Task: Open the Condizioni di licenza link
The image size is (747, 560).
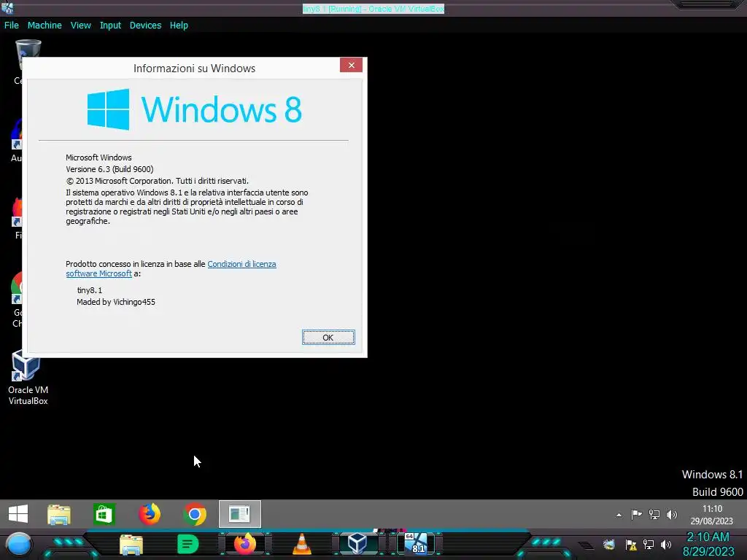Action: pyautogui.click(x=241, y=264)
